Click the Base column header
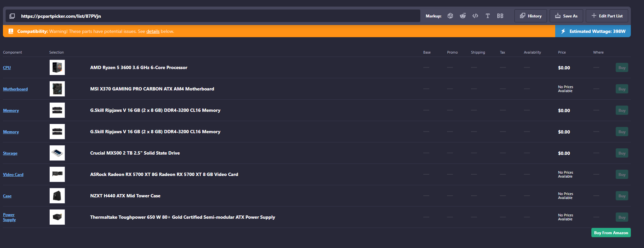The height and width of the screenshot is (248, 644). 427,52
